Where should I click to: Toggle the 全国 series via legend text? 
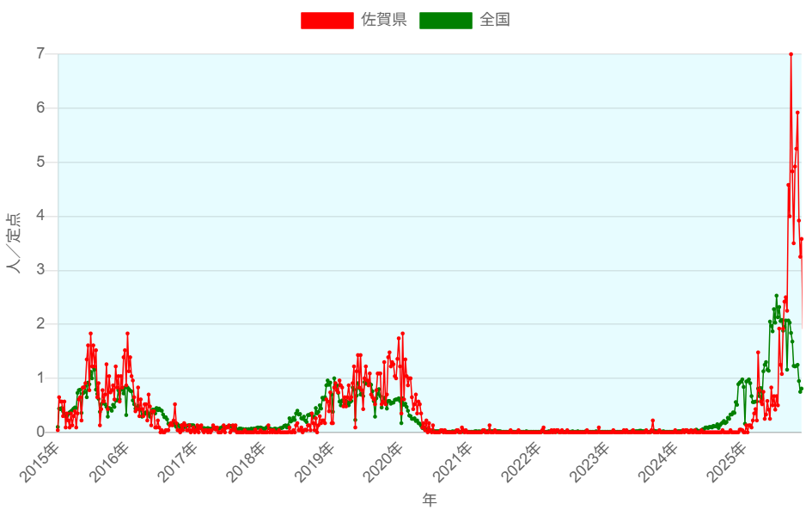pyautogui.click(x=495, y=20)
